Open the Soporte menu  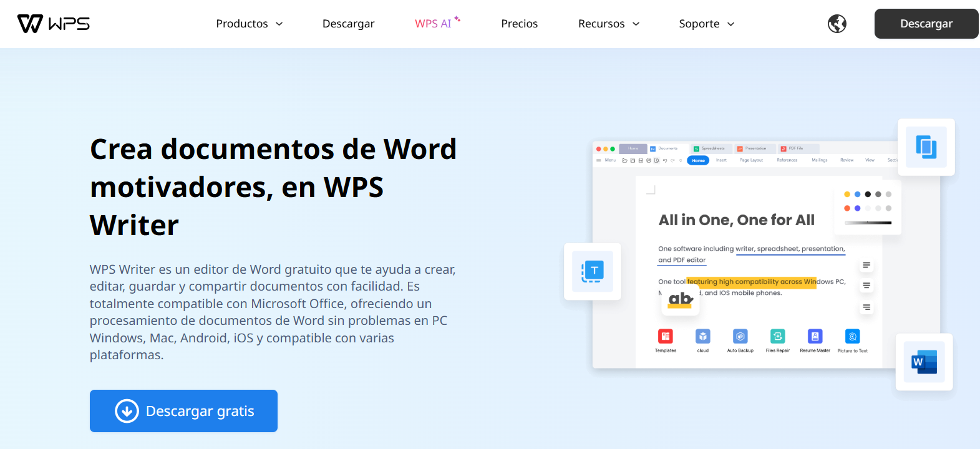699,24
